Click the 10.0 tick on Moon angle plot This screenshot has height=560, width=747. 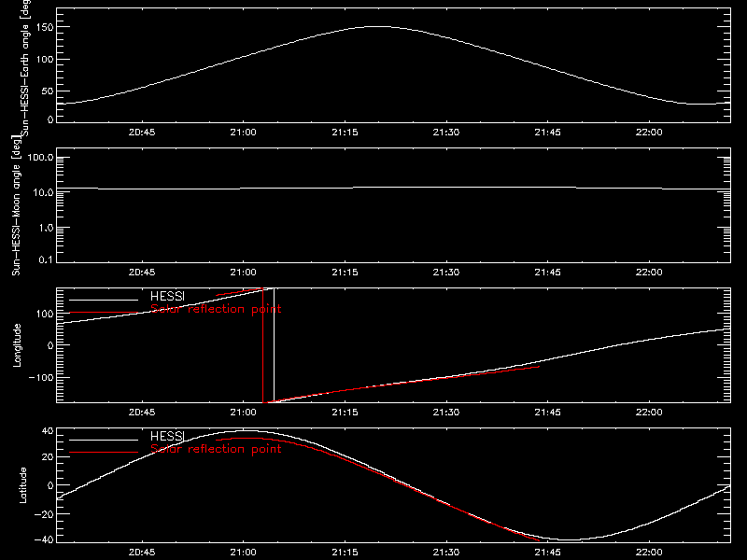43,193
